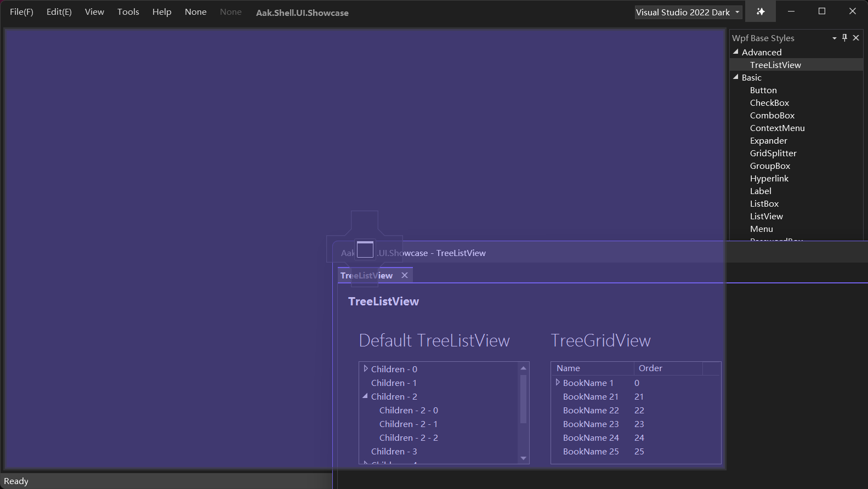Screen dimensions: 868x489
Task: Click the tree list scrollbar down arrow
Action: tap(523, 458)
